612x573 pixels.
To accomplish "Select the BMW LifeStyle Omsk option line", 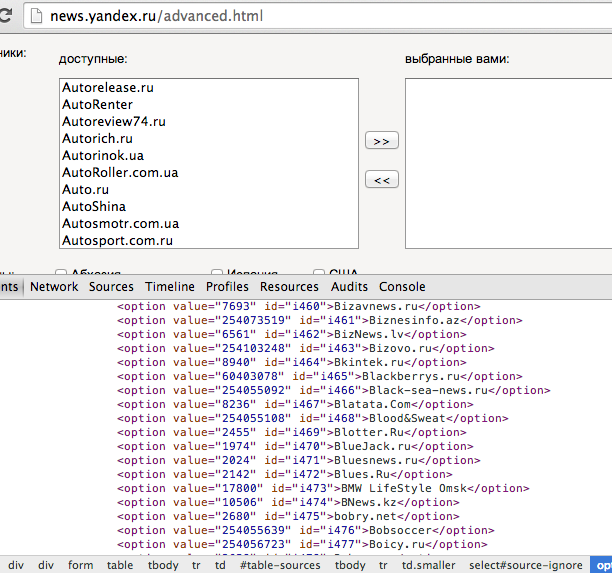I will pyautogui.click(x=323, y=489).
